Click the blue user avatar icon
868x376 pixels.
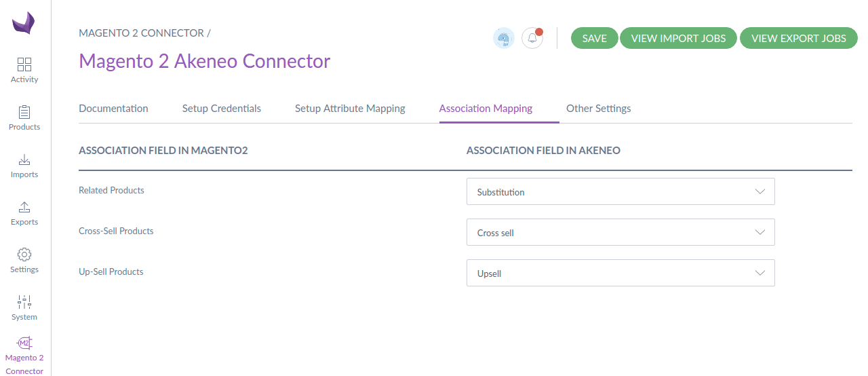503,38
